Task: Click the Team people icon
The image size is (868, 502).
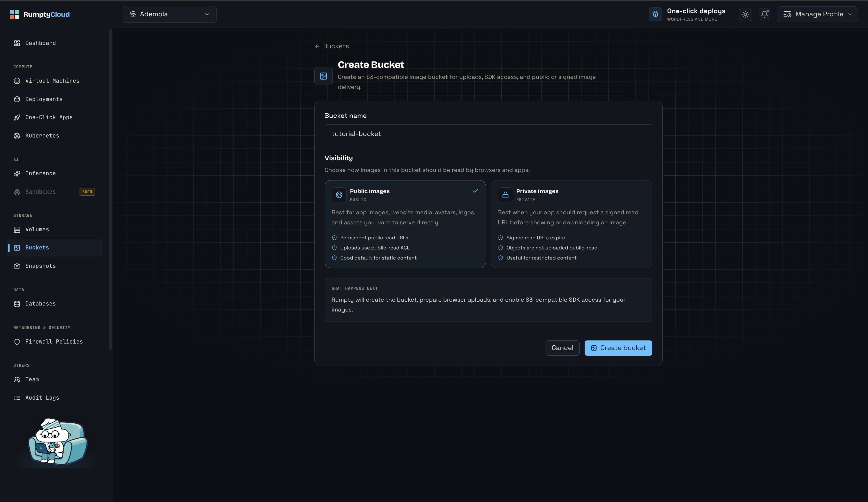Action: click(17, 380)
